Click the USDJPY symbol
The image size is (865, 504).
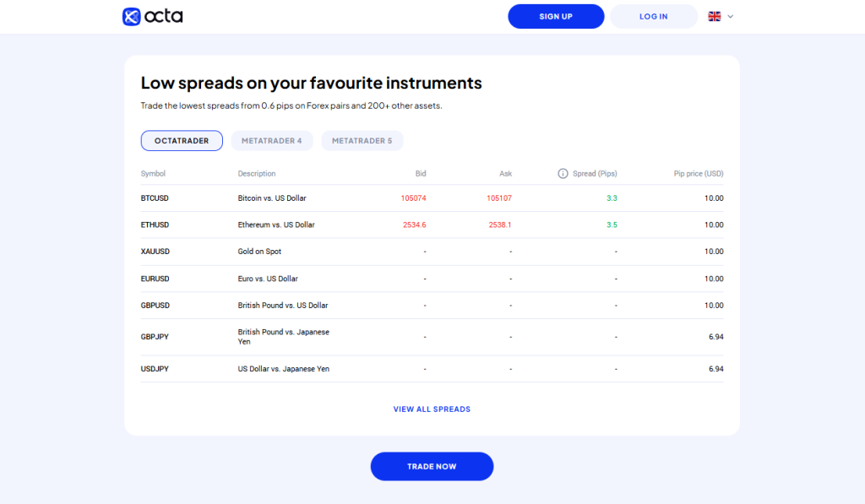(x=155, y=369)
